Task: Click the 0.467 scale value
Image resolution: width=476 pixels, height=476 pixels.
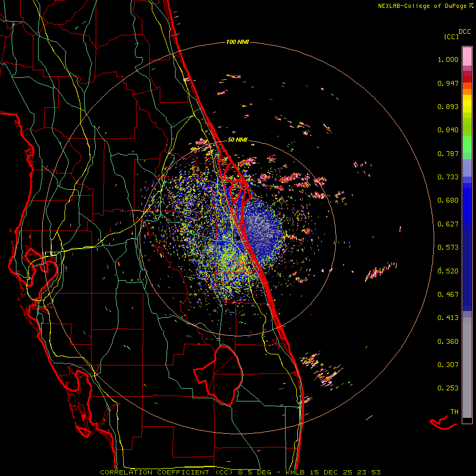Action: click(448, 294)
